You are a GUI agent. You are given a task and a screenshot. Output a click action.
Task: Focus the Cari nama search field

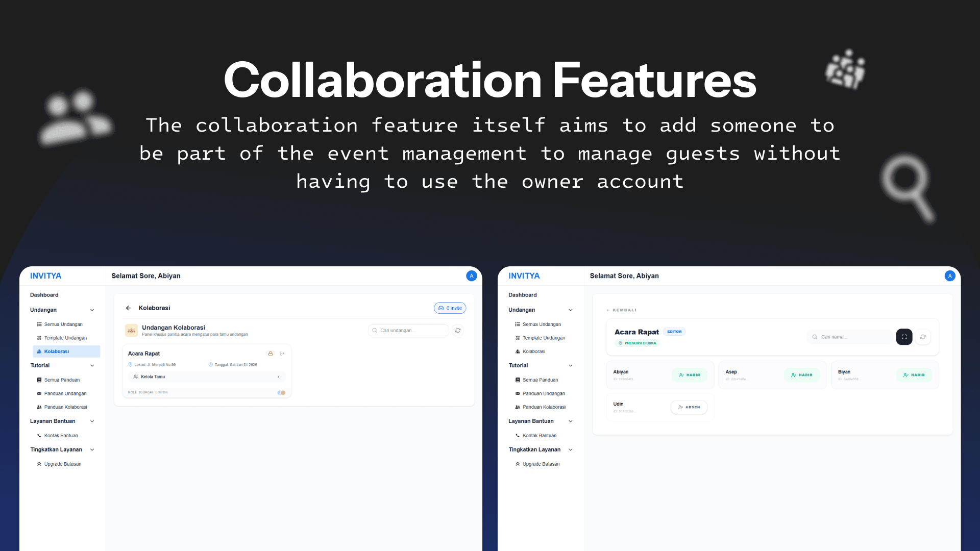click(x=850, y=337)
